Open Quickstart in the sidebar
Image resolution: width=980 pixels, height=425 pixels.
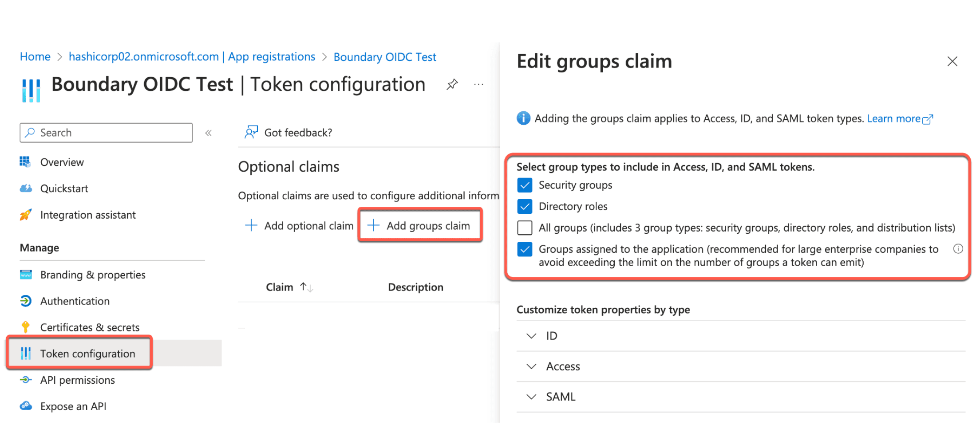point(64,189)
